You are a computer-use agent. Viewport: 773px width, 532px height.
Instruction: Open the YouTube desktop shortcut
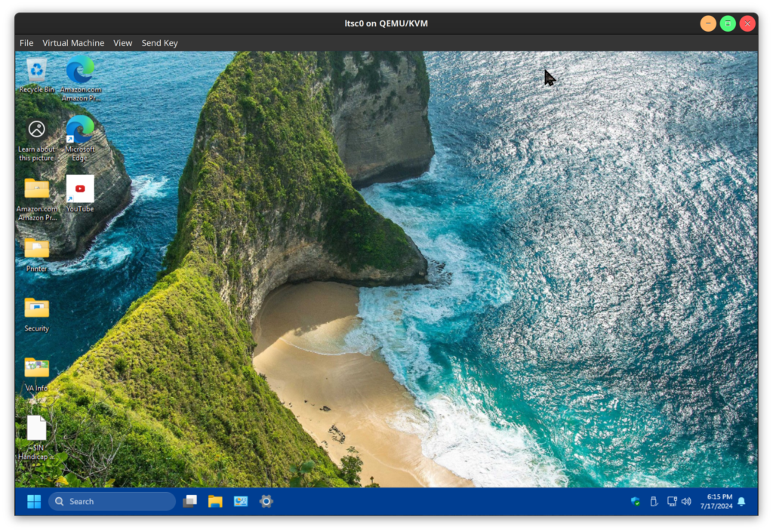[80, 189]
